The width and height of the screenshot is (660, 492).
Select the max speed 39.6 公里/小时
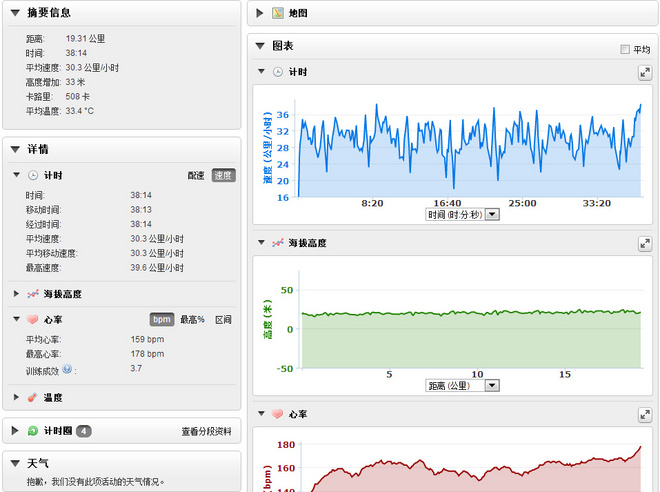[x=157, y=268]
